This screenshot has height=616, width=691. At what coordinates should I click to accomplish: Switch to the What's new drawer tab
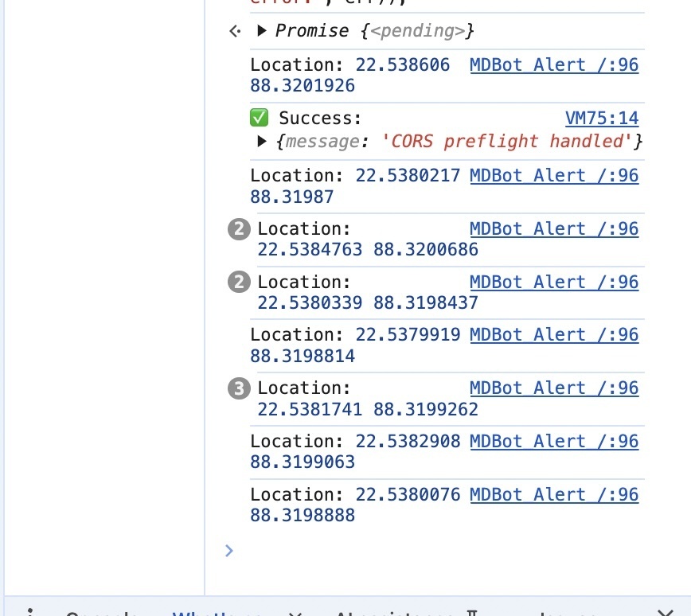click(x=217, y=613)
